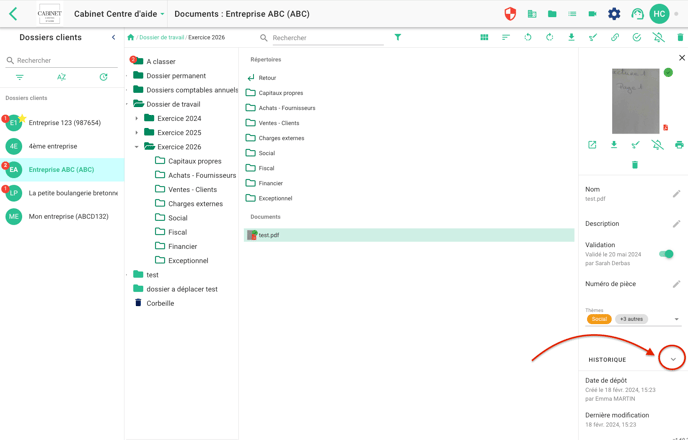
Task: Expand the Historique section chevron
Action: 673,359
